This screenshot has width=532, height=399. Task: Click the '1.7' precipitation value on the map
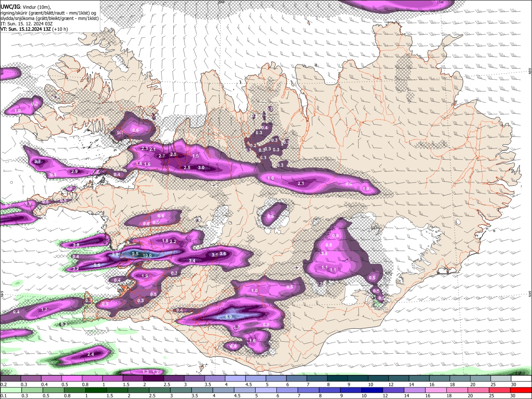44,309
